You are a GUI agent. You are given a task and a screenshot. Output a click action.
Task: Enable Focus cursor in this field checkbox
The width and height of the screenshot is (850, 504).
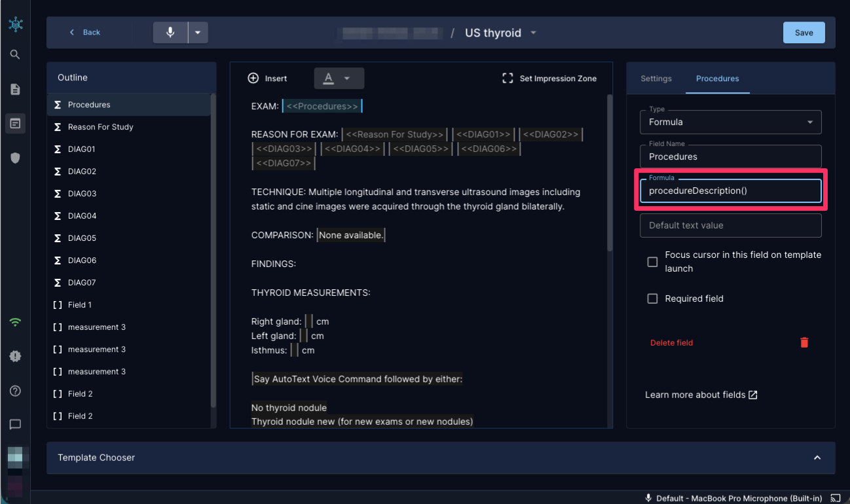pos(652,262)
